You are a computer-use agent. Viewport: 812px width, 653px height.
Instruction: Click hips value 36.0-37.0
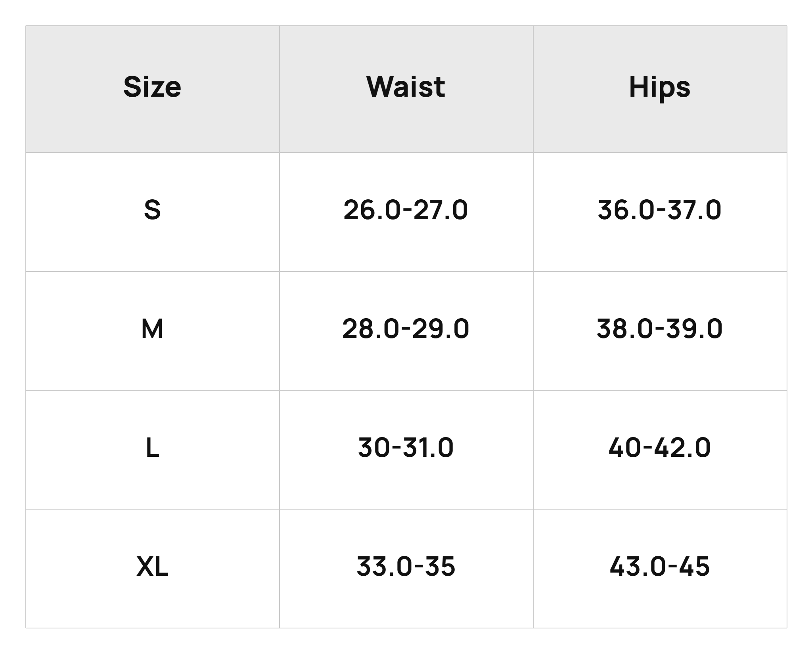point(659,210)
